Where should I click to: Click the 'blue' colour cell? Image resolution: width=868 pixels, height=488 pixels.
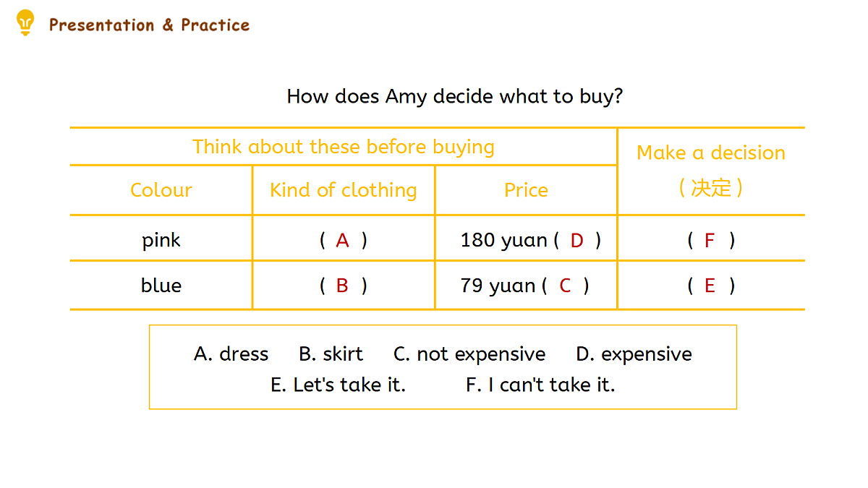(x=161, y=286)
